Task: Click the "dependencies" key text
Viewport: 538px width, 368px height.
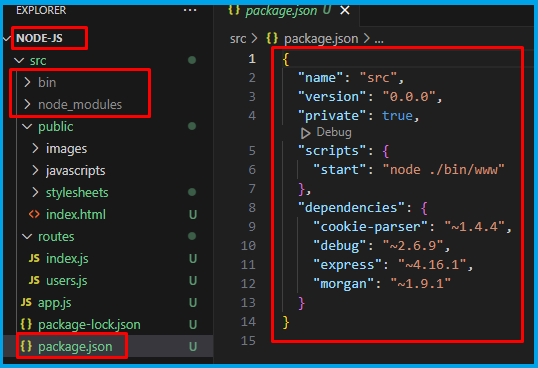Action: (x=351, y=207)
